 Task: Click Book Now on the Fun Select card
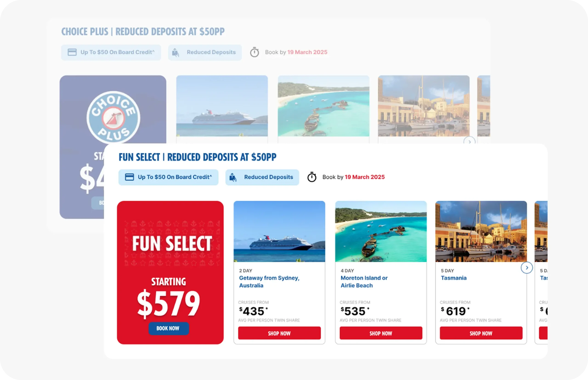tap(169, 328)
